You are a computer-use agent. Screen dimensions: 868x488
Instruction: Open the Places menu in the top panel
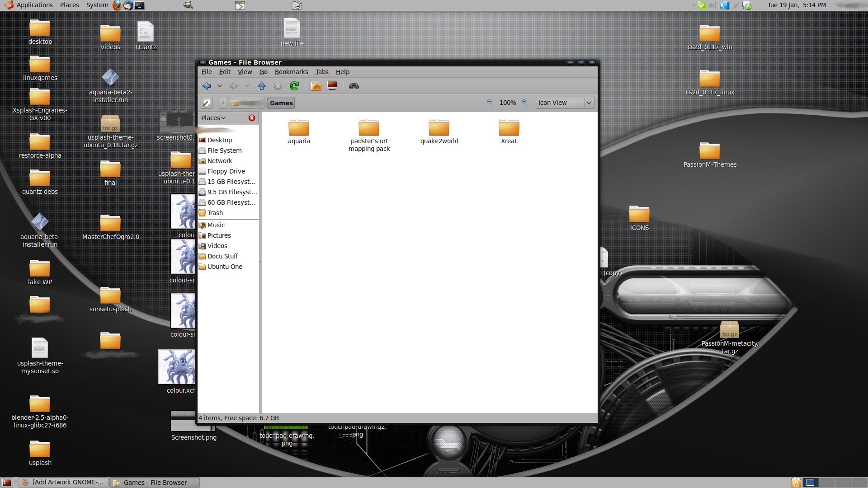[69, 5]
